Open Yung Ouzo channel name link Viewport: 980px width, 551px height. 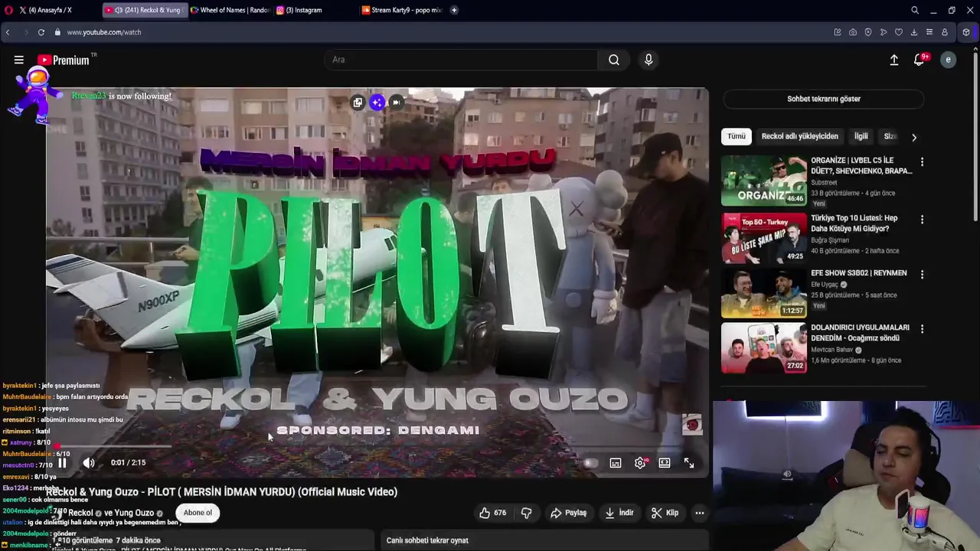point(134,513)
